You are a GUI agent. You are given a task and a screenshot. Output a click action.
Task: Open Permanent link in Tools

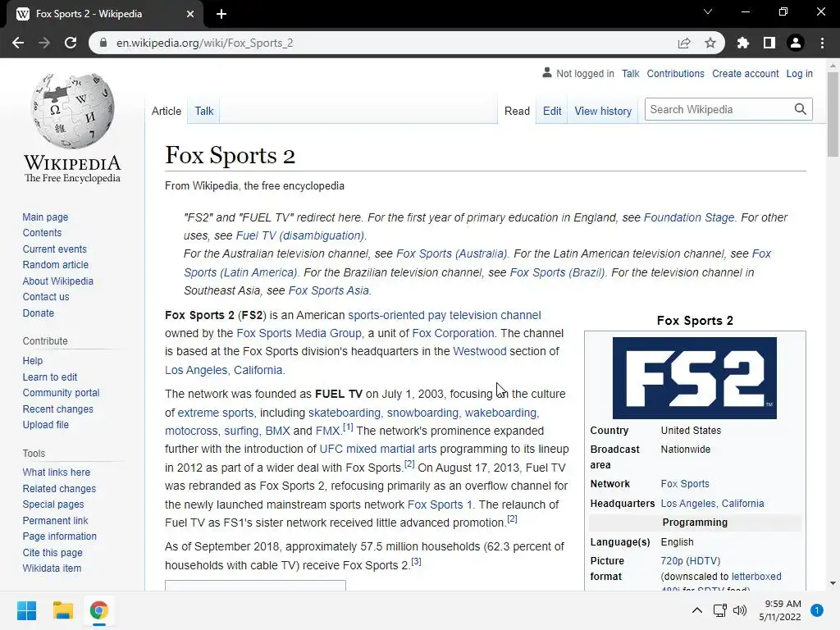coord(55,520)
